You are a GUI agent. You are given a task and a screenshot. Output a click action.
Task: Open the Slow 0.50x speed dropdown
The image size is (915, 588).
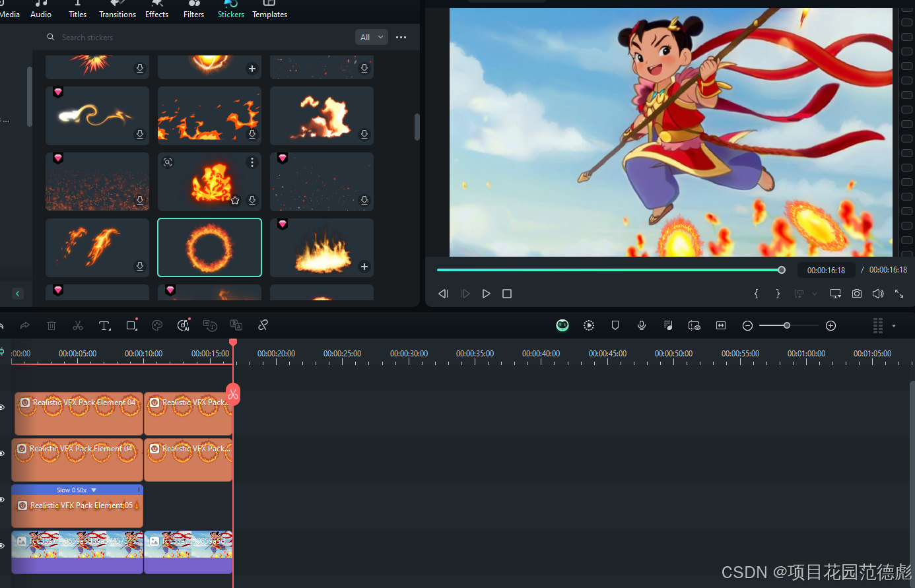point(94,490)
